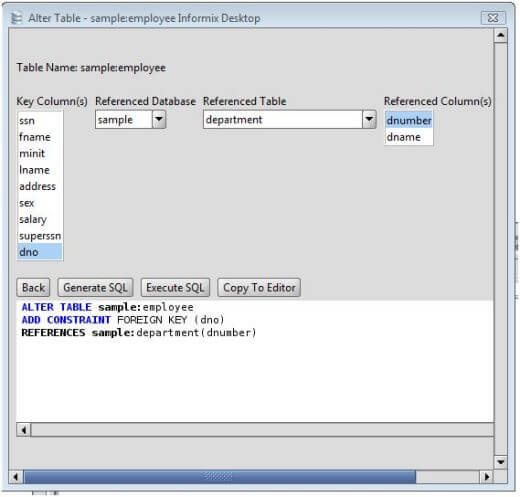
Task: Select address in Key Columns list
Action: tap(40, 186)
